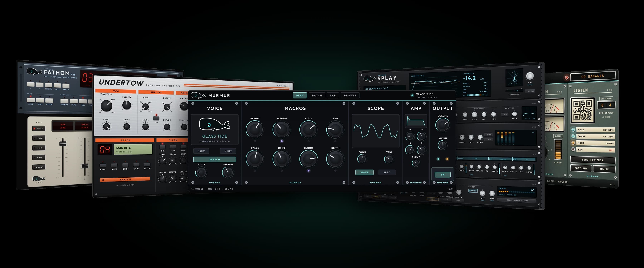Click the DEPTH macro knob in Murmur

pos(335,159)
